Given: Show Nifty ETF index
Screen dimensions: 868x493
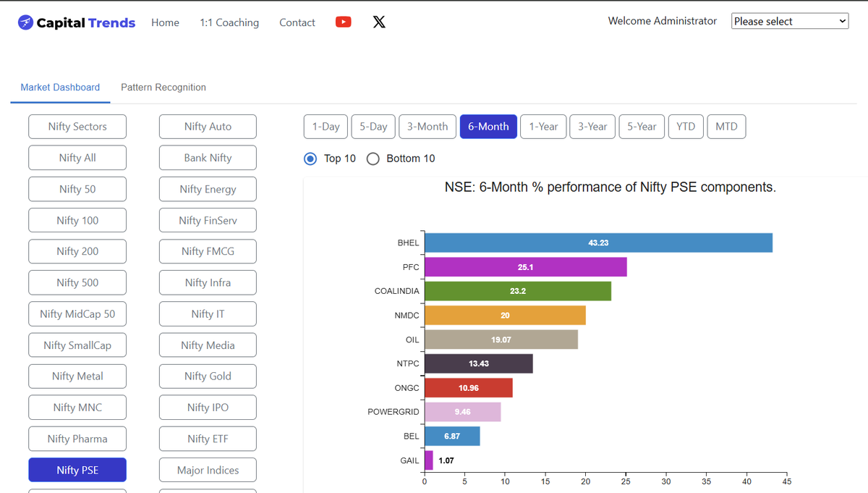Looking at the screenshot, I should click(208, 439).
